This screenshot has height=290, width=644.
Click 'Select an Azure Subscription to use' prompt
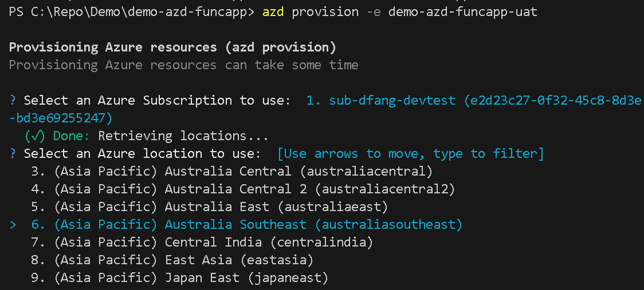(x=158, y=101)
